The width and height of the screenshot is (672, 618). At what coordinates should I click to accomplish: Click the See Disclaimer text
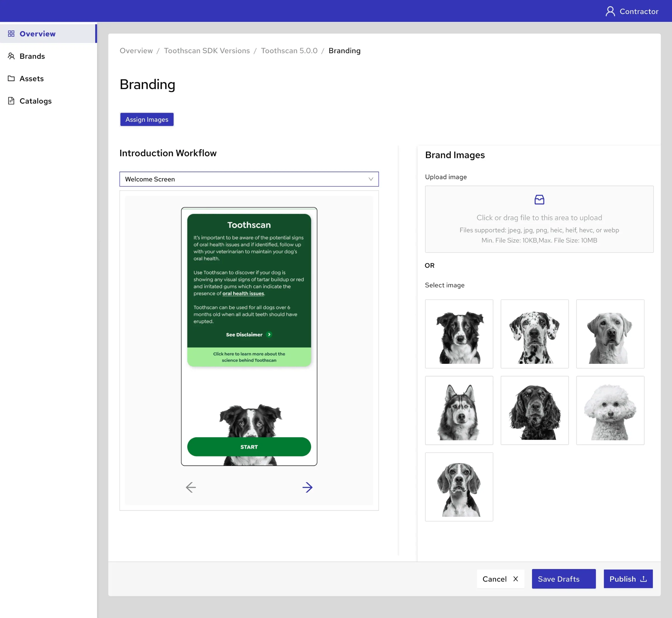pyautogui.click(x=244, y=334)
